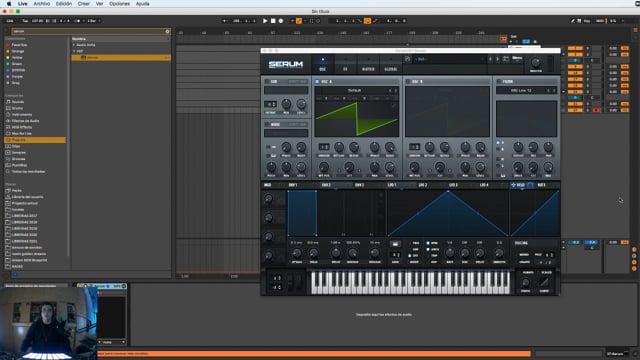Select the next filter type
This screenshot has height=360, width=640.
click(554, 91)
